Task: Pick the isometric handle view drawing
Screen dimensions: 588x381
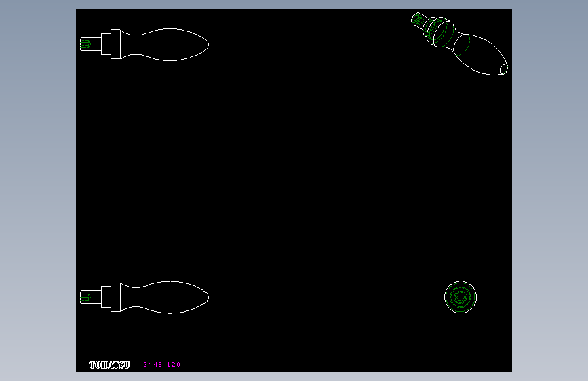Action: pyautogui.click(x=459, y=44)
